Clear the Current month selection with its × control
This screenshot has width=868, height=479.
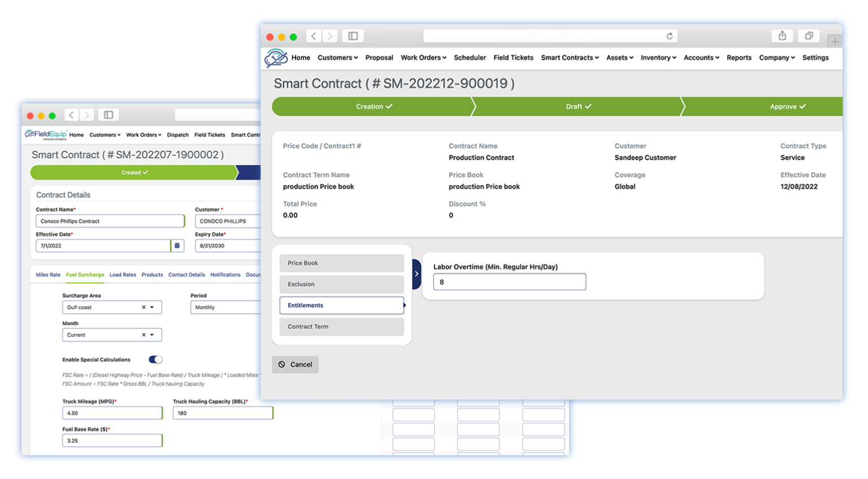(143, 334)
